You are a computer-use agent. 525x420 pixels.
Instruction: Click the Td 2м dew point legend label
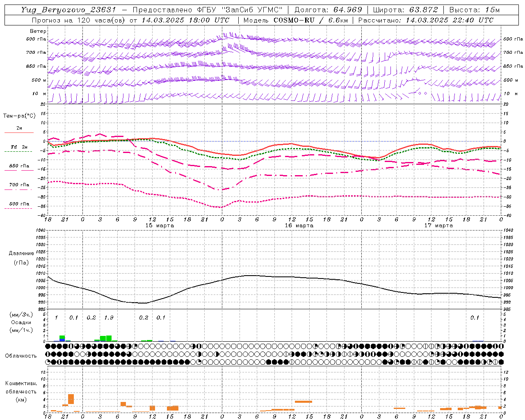coord(19,147)
